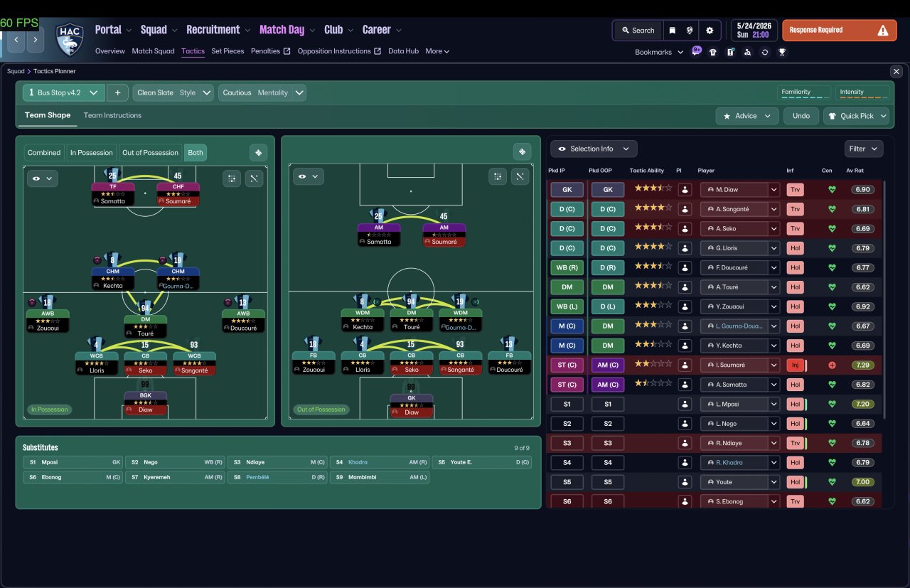Go forward with the right navigation arrow

pyautogui.click(x=36, y=41)
